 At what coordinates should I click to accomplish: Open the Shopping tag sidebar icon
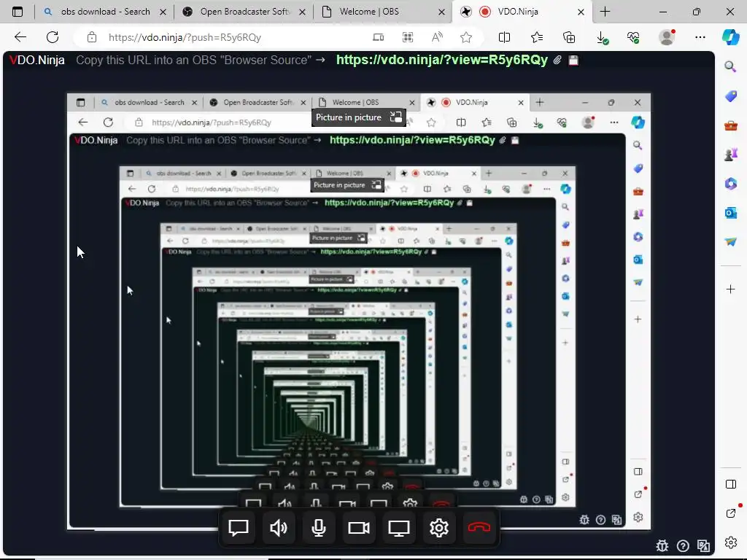(x=731, y=96)
